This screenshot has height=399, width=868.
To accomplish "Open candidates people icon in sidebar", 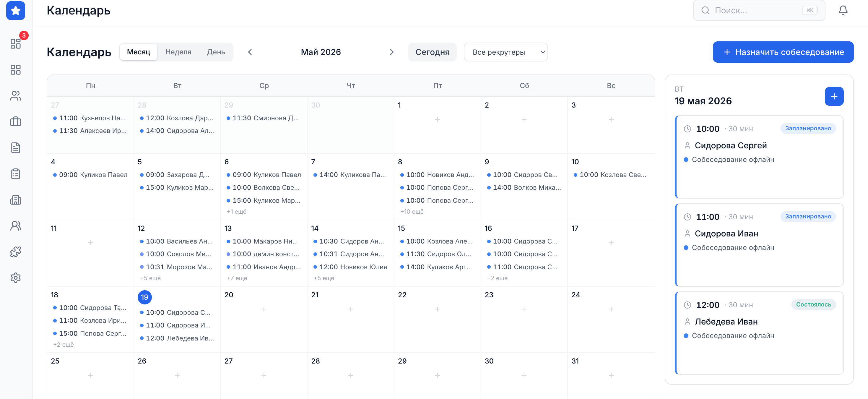I will [x=15, y=96].
